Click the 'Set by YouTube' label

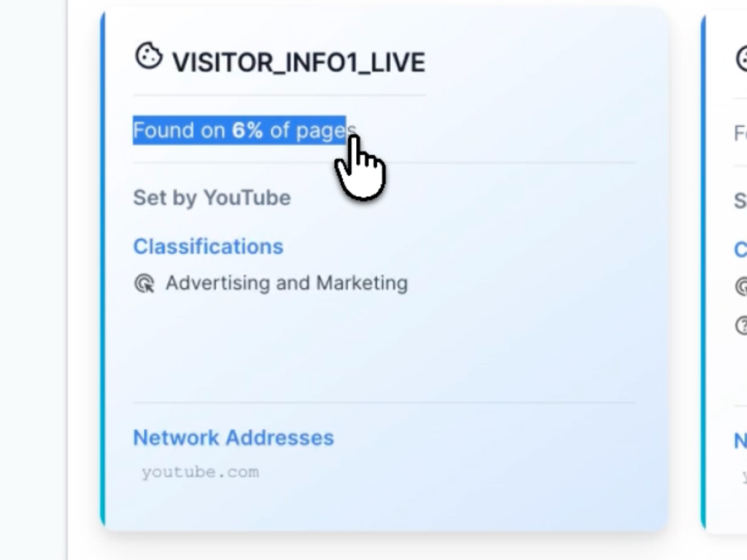pyautogui.click(x=212, y=198)
